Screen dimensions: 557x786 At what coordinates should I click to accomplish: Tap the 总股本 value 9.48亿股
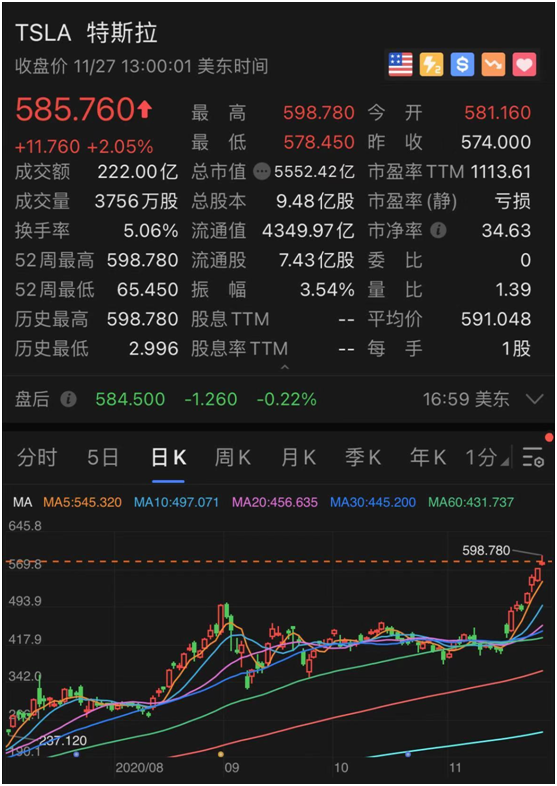(315, 202)
